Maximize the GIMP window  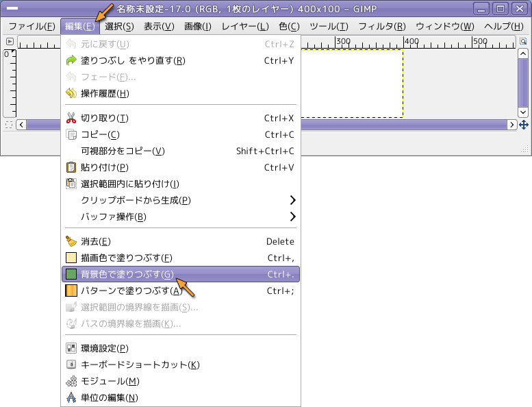coord(500,8)
